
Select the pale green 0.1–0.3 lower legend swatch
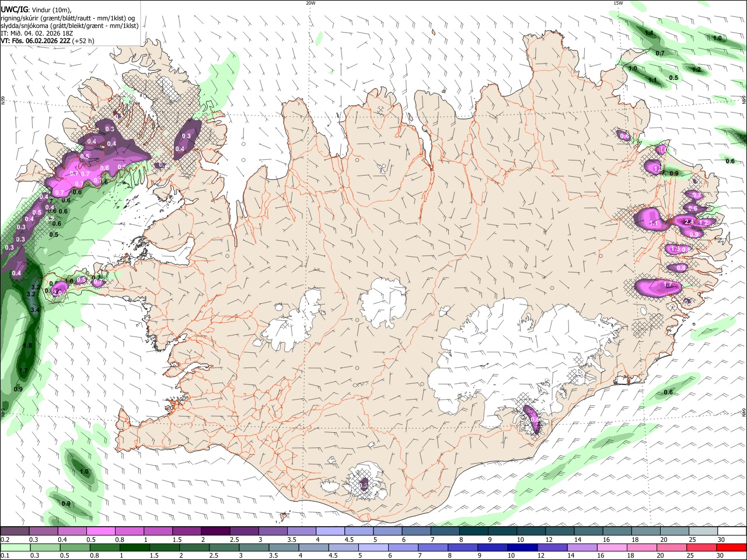click(x=15, y=547)
